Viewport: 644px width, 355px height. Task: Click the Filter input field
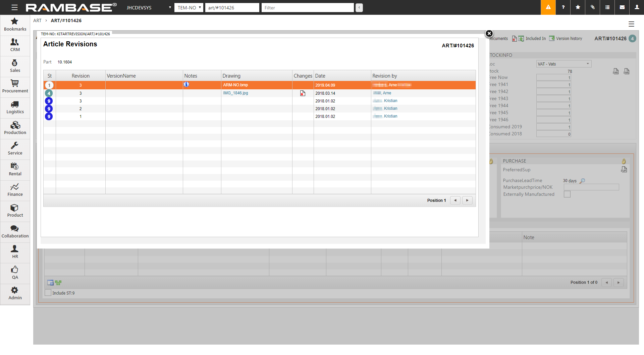pyautogui.click(x=307, y=8)
